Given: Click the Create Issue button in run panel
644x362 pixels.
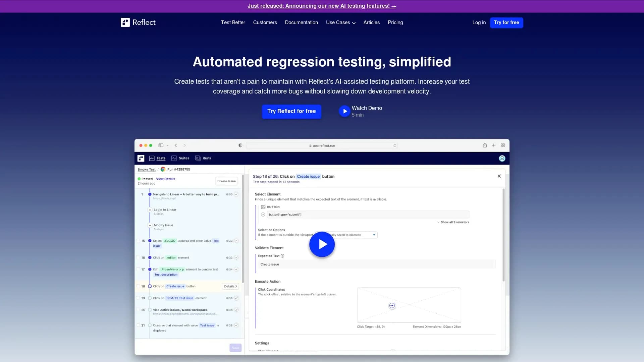Looking at the screenshot, I should click(226, 181).
